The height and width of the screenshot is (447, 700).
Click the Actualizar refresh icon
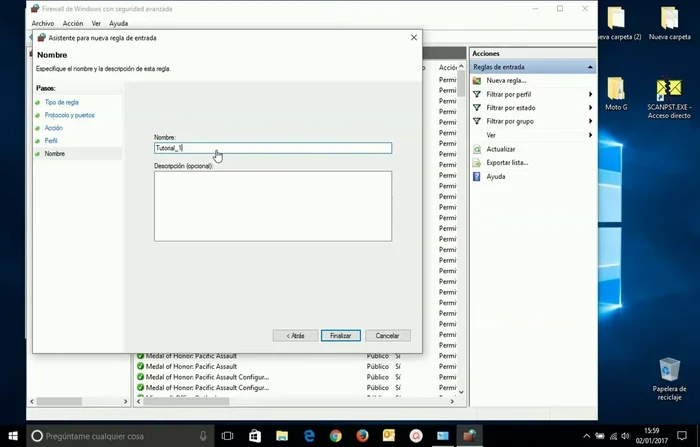coord(477,149)
